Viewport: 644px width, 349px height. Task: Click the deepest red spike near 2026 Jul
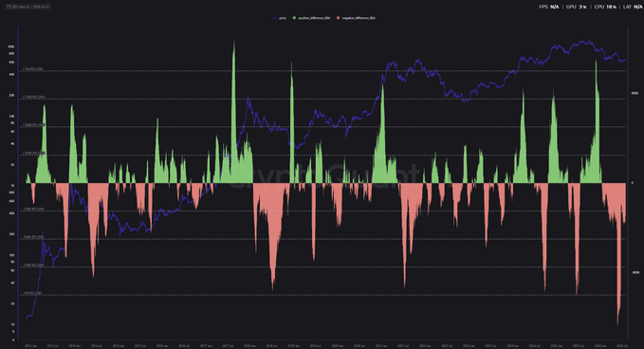(x=618, y=254)
